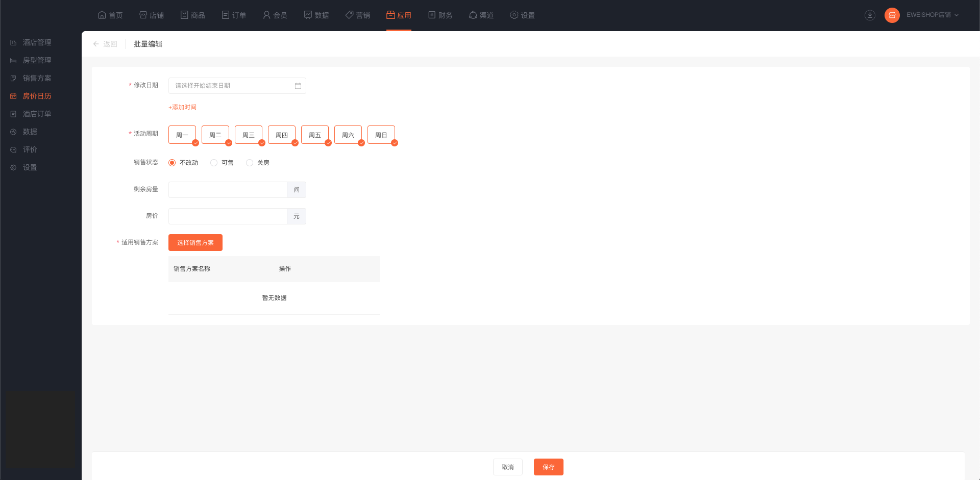This screenshot has width=980, height=480.
Task: Click the back arrow icon
Action: tap(96, 44)
